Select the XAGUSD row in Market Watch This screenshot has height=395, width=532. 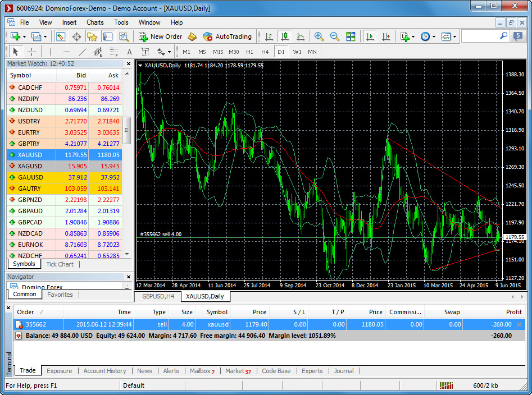65,166
